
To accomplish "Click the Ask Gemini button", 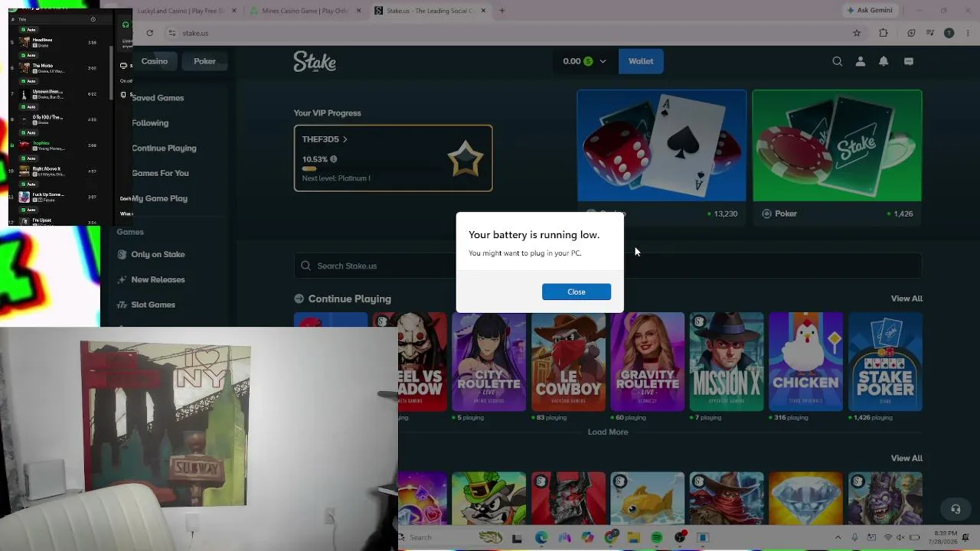I will coord(870,11).
